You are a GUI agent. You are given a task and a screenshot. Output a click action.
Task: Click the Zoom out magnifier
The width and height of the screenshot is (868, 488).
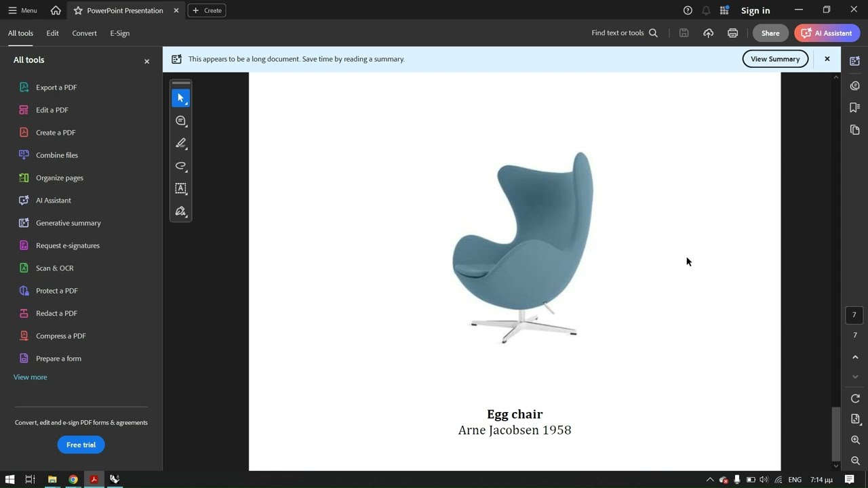[x=855, y=460]
